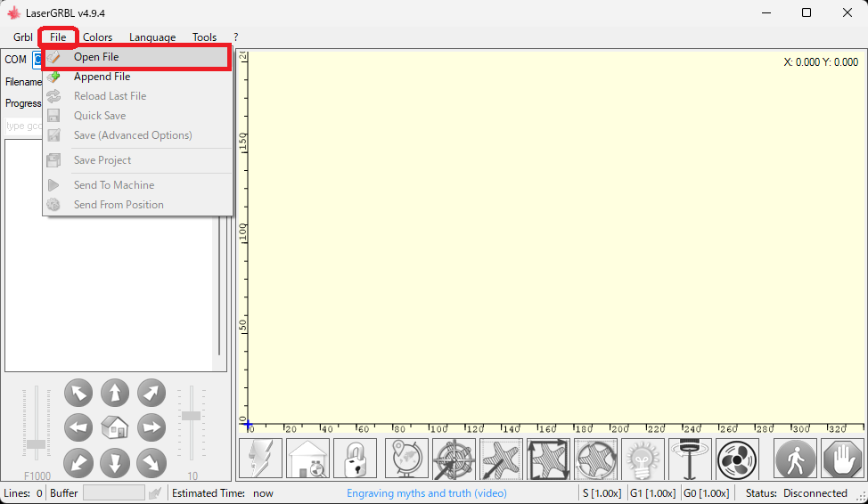Click the Open File menu entry

click(x=136, y=57)
